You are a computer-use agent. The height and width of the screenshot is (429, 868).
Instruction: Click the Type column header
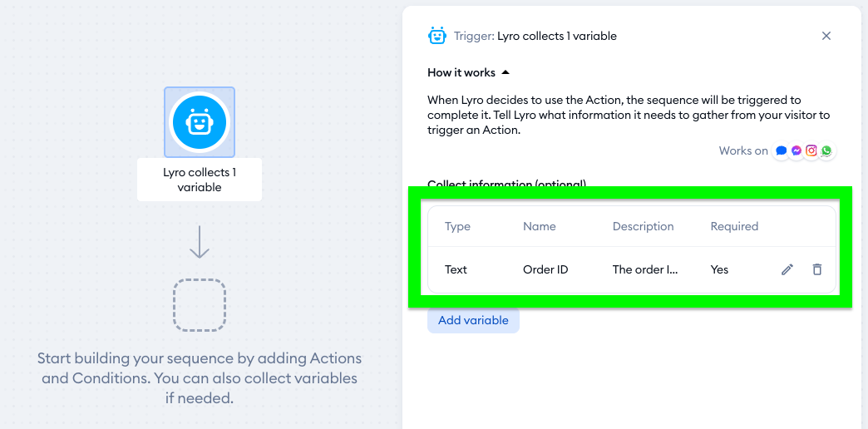[x=458, y=226]
